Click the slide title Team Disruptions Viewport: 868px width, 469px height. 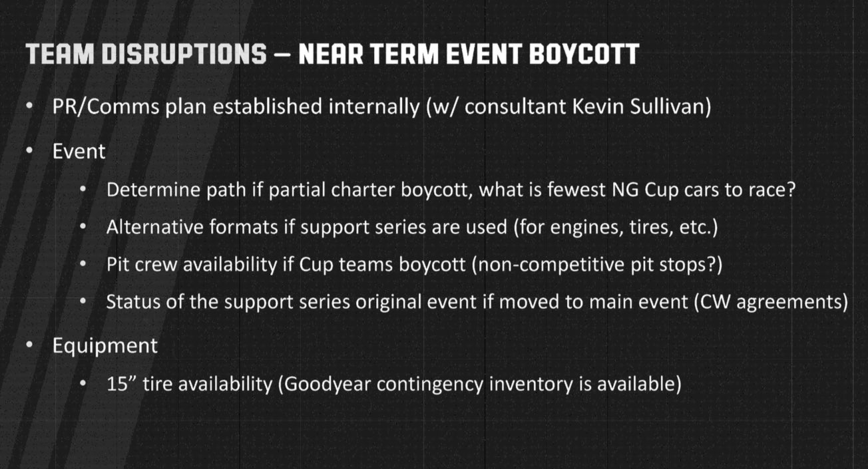pyautogui.click(x=146, y=54)
